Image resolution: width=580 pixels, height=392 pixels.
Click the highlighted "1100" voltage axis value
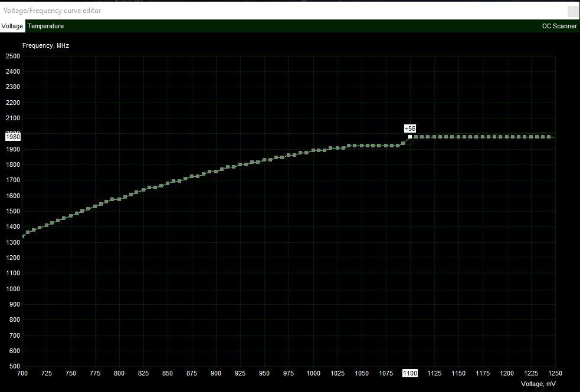click(410, 373)
